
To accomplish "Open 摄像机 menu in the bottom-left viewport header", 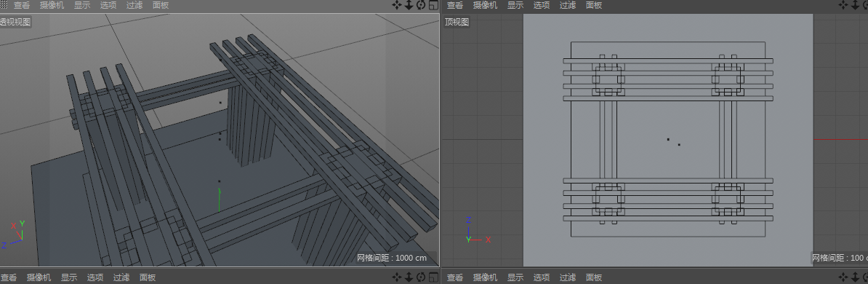I will point(39,277).
